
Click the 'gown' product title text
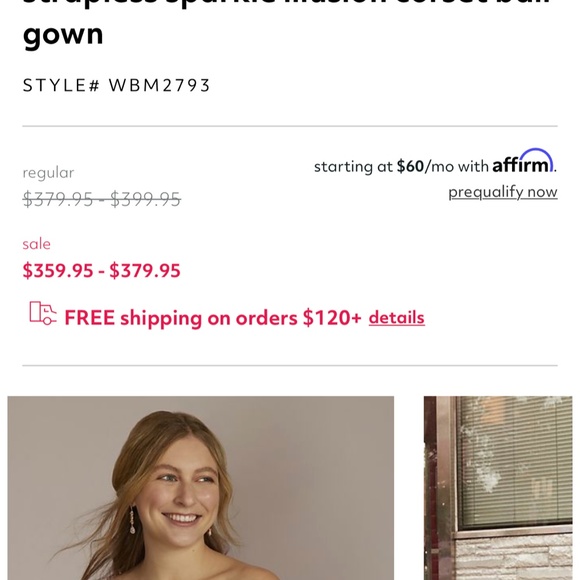63,34
